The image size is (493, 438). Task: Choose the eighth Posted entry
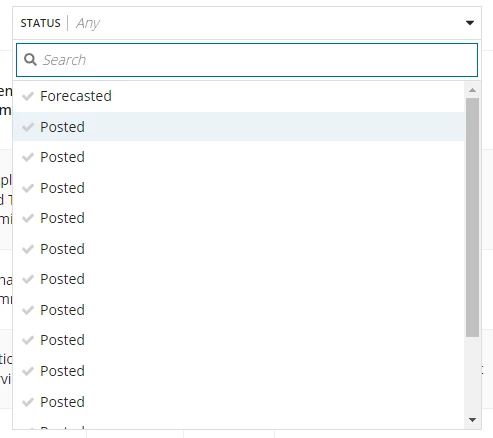239,340
